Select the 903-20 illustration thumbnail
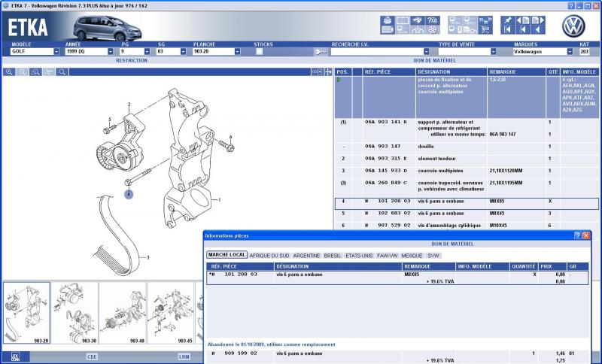This screenshot has width=602, height=364. click(26, 313)
